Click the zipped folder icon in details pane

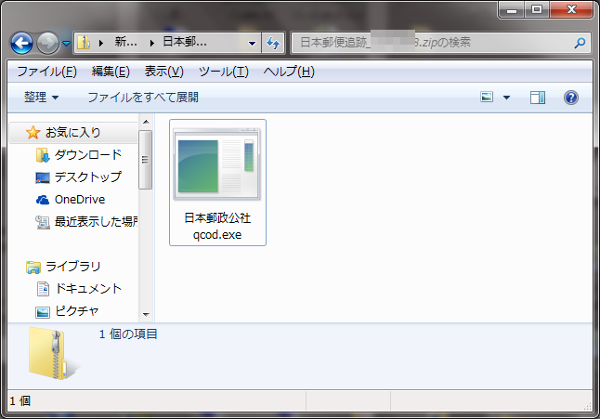click(53, 354)
